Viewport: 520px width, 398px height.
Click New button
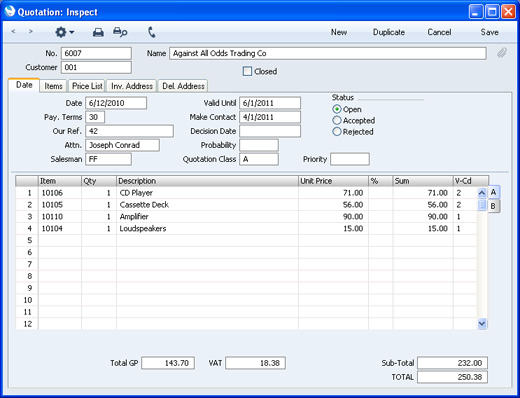[x=339, y=32]
